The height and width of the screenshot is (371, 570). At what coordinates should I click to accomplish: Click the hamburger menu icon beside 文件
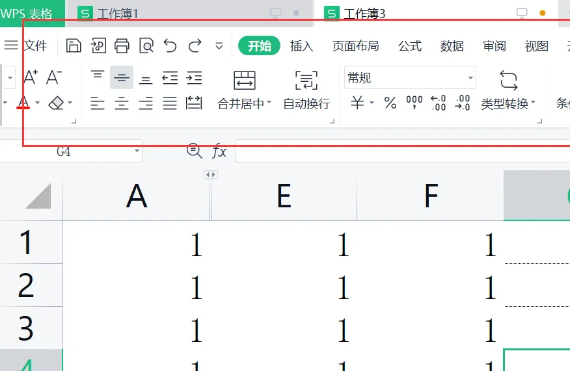(11, 45)
